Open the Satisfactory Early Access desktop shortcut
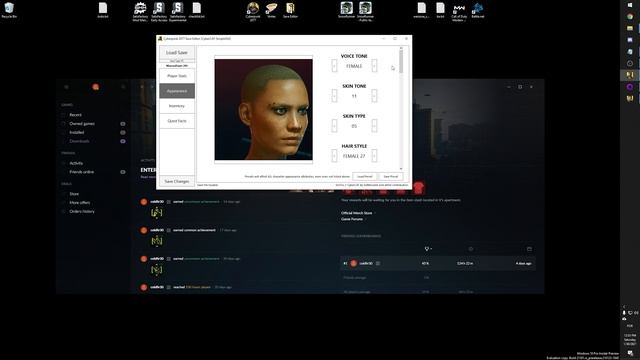 coord(159,11)
